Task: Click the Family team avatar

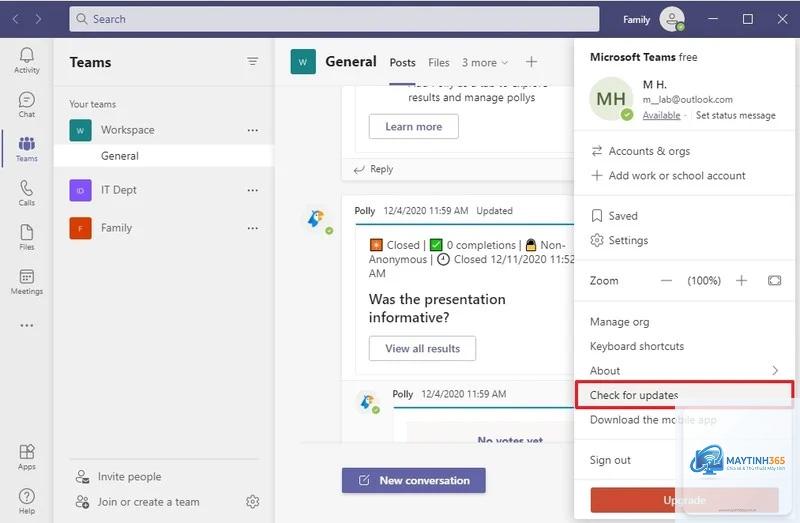Action: pos(81,228)
